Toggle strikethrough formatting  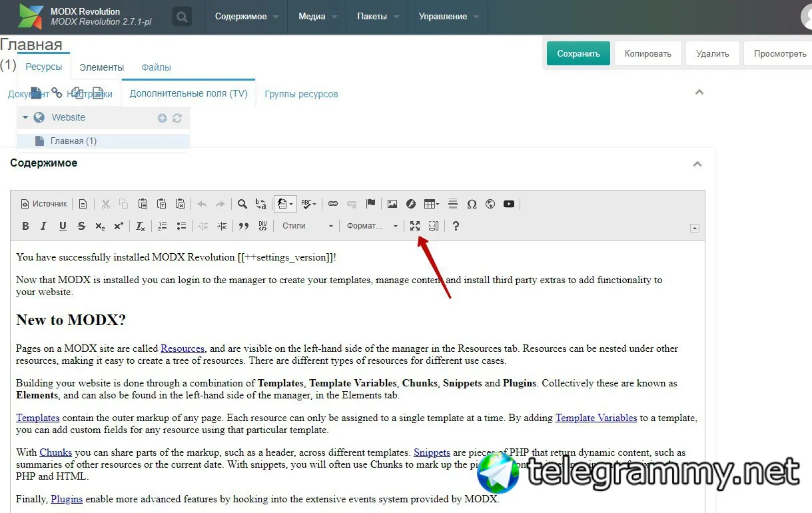pos(81,226)
